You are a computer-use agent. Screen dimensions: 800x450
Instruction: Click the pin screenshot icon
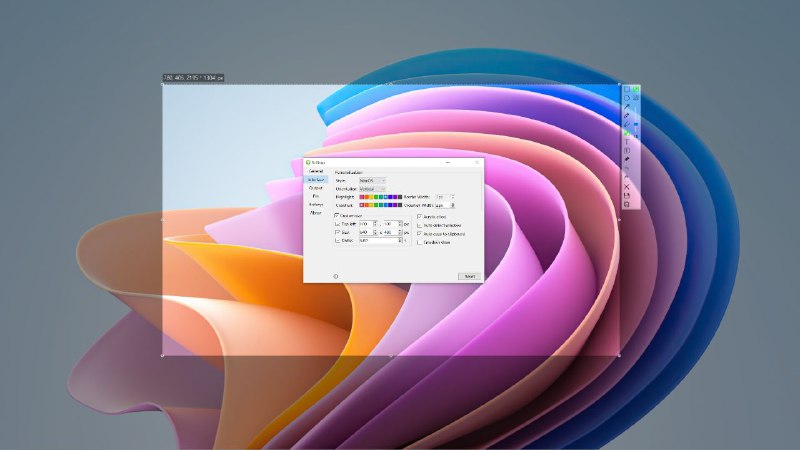tap(627, 159)
